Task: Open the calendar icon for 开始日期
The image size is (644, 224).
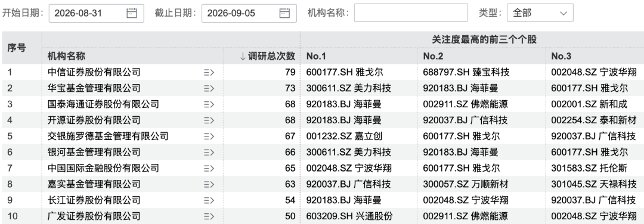Action: tap(131, 13)
